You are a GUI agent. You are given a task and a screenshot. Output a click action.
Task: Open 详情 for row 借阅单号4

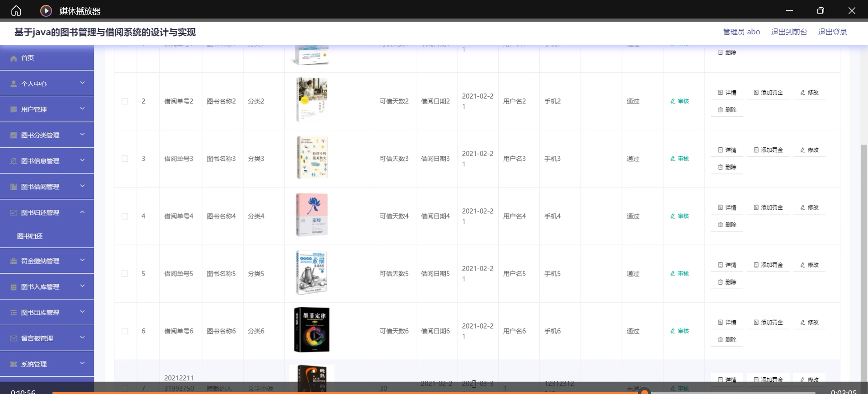coord(727,207)
